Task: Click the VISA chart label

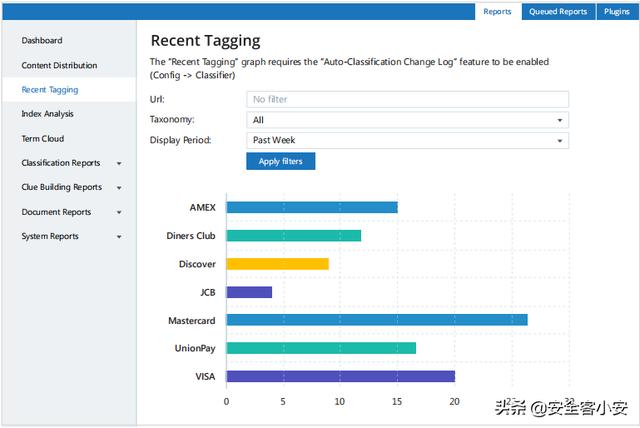Action: [x=205, y=377]
